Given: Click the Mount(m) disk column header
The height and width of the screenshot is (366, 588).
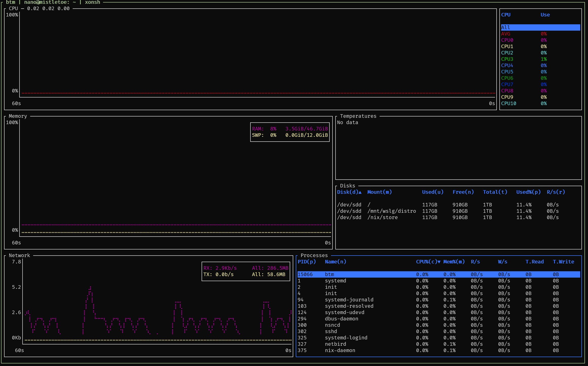Looking at the screenshot, I should (379, 192).
